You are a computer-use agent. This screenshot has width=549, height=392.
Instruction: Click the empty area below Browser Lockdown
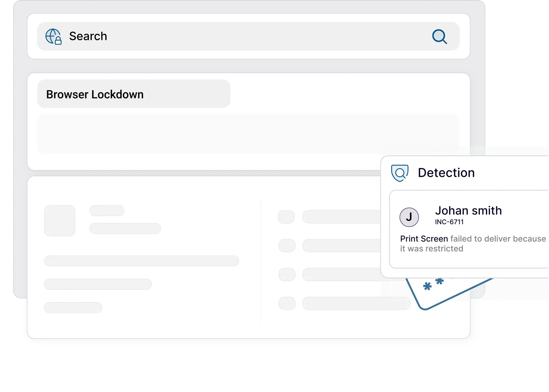248,134
